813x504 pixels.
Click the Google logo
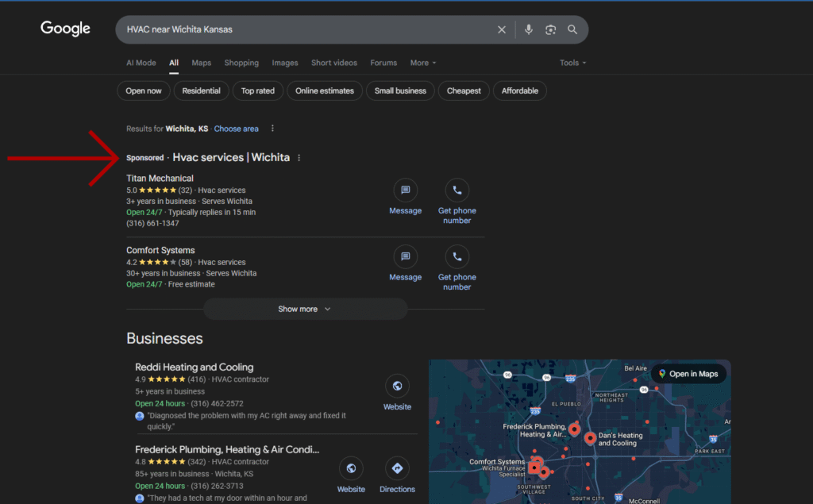click(65, 29)
